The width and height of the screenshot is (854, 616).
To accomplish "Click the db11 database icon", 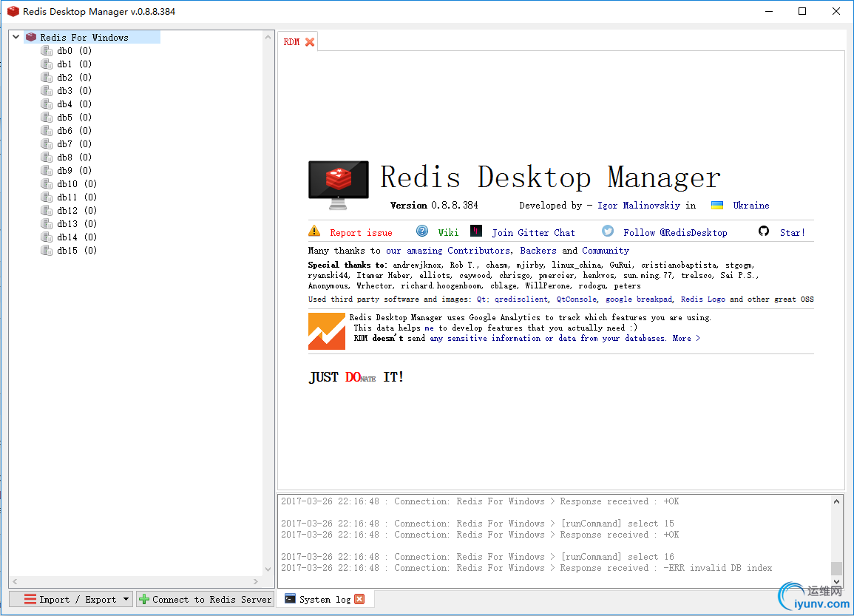I will [x=47, y=197].
